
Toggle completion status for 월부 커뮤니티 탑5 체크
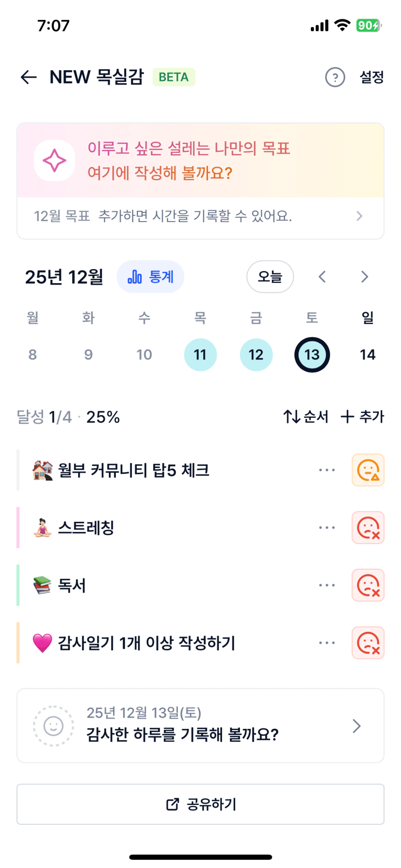[368, 470]
